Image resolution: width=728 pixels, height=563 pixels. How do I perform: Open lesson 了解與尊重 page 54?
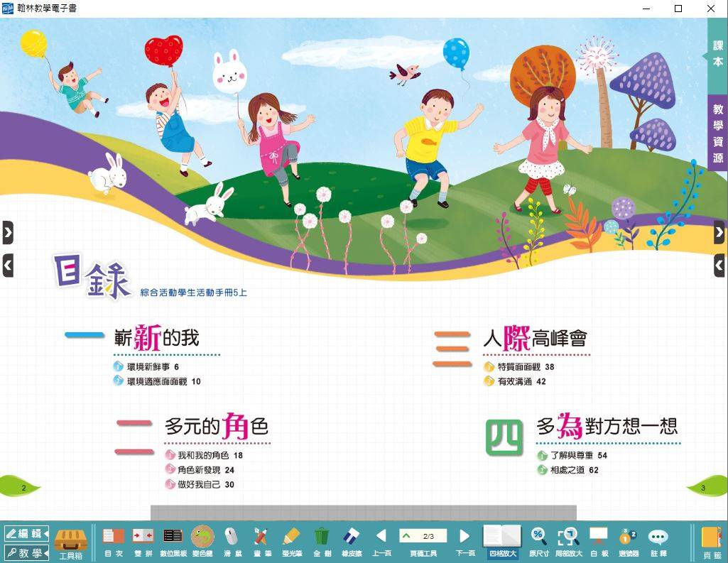pyautogui.click(x=572, y=455)
